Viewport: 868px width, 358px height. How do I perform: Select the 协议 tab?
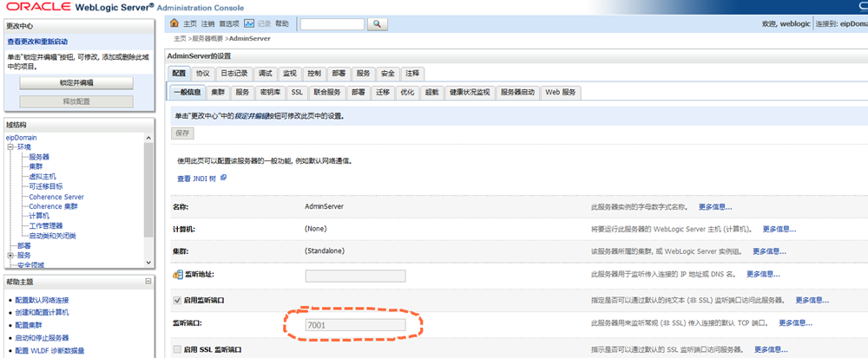(202, 74)
